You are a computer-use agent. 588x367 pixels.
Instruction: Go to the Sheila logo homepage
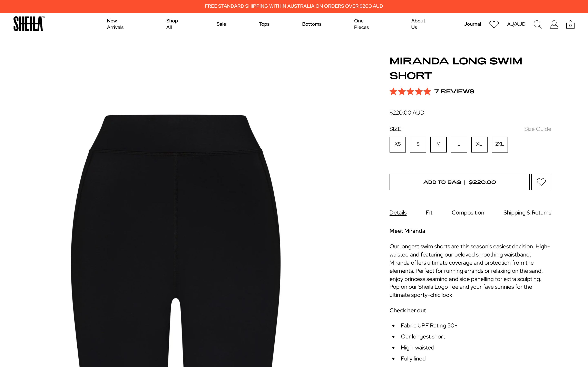click(x=29, y=23)
